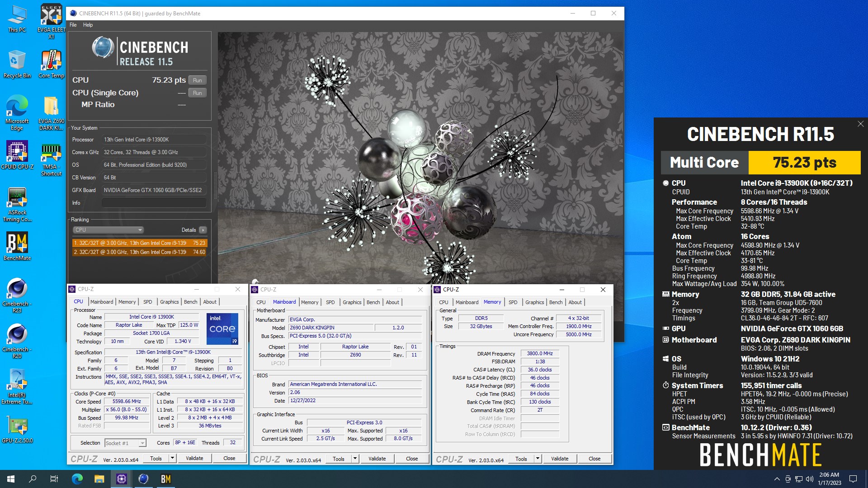Open Cinebench Help menu
The width and height of the screenshot is (868, 488).
tap(88, 25)
